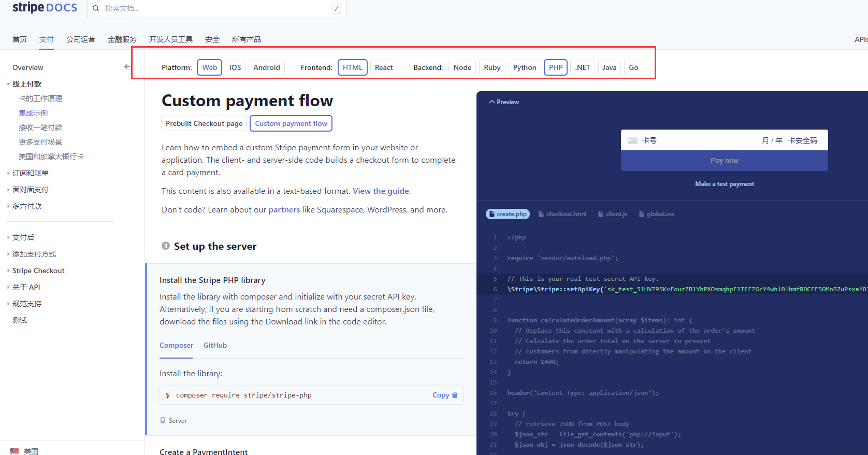Select the Python backend option

[525, 67]
